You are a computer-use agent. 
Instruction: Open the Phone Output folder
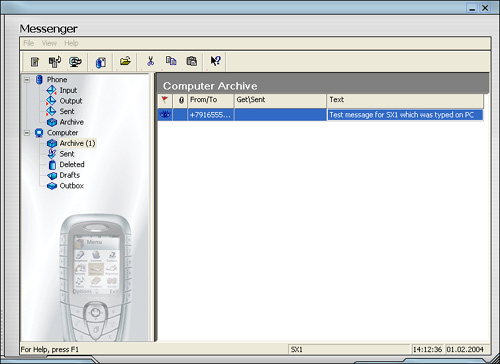point(71,101)
